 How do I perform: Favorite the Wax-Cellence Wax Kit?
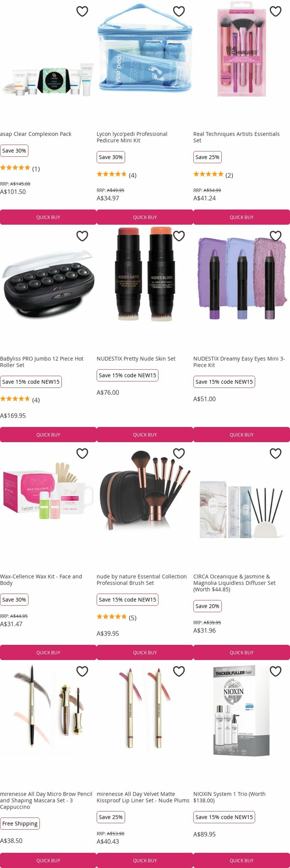click(x=82, y=454)
